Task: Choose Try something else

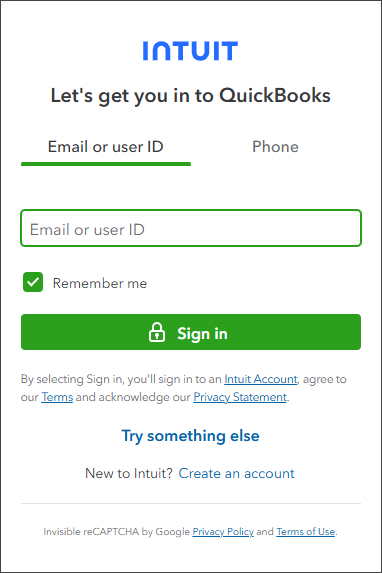Action: (x=190, y=436)
